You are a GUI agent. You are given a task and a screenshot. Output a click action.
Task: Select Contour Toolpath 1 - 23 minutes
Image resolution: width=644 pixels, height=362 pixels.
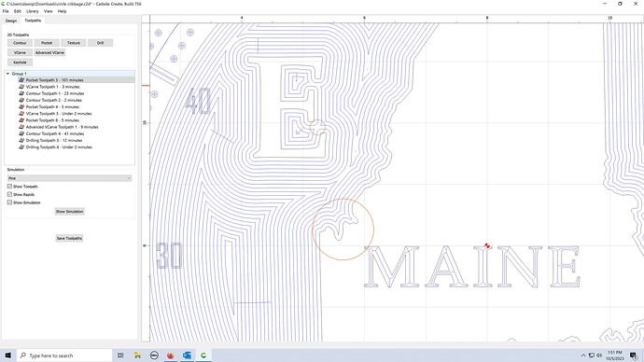pyautogui.click(x=55, y=93)
